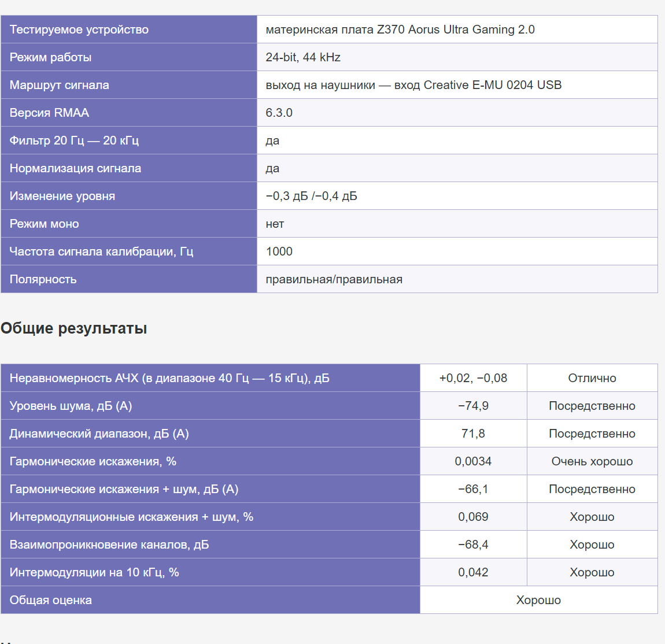Select the calibration value '1000'
This screenshot has width=665, height=644.
279,251
